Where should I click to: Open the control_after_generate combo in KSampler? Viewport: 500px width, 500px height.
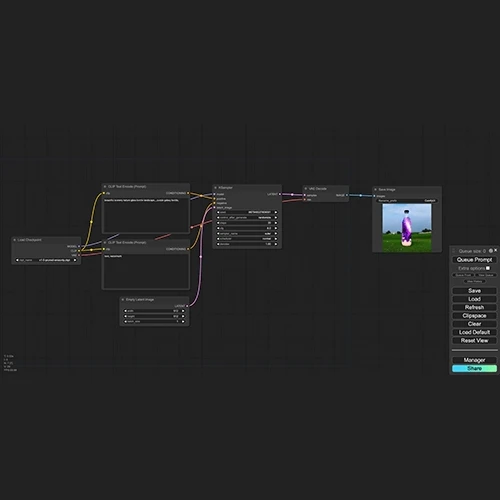247,217
